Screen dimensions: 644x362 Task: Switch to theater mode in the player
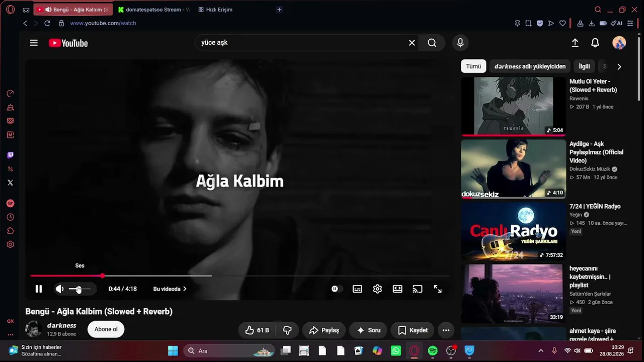click(397, 289)
